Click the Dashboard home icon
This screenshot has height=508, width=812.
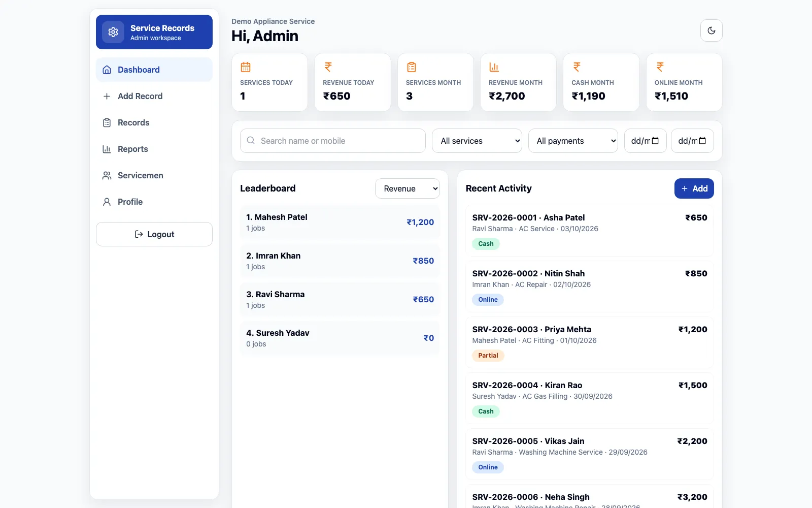107,70
